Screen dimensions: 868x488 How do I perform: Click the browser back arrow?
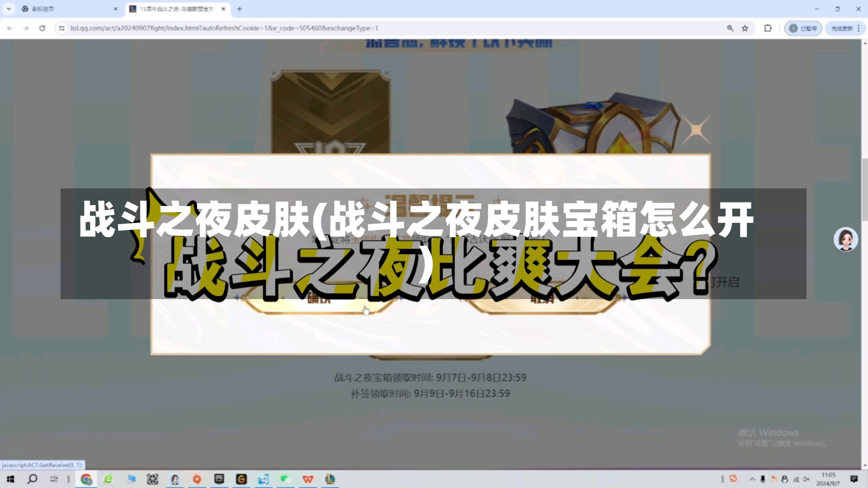pos(10,28)
